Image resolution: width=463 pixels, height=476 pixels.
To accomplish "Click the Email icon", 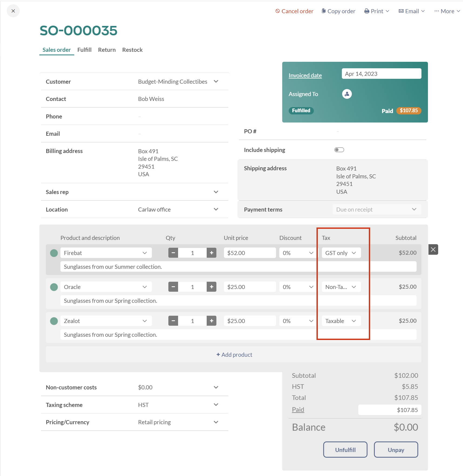I will coord(401,11).
